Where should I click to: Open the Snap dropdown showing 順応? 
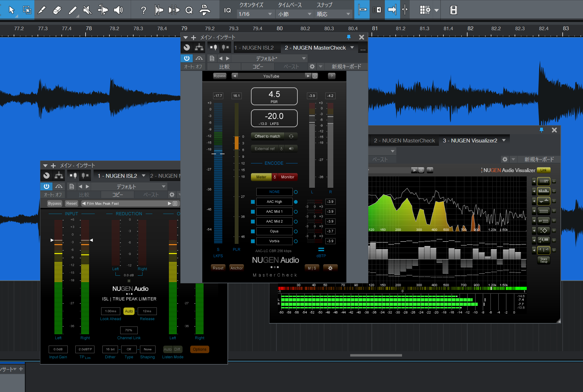(x=333, y=14)
